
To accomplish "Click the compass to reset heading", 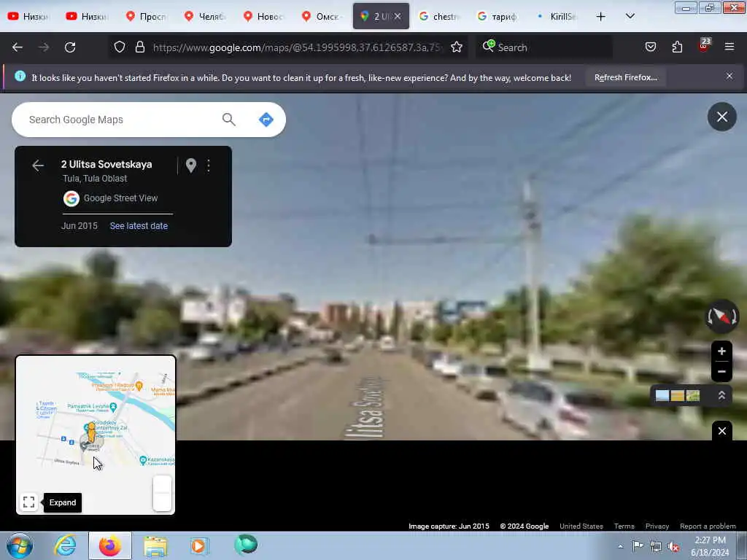I will tap(721, 316).
